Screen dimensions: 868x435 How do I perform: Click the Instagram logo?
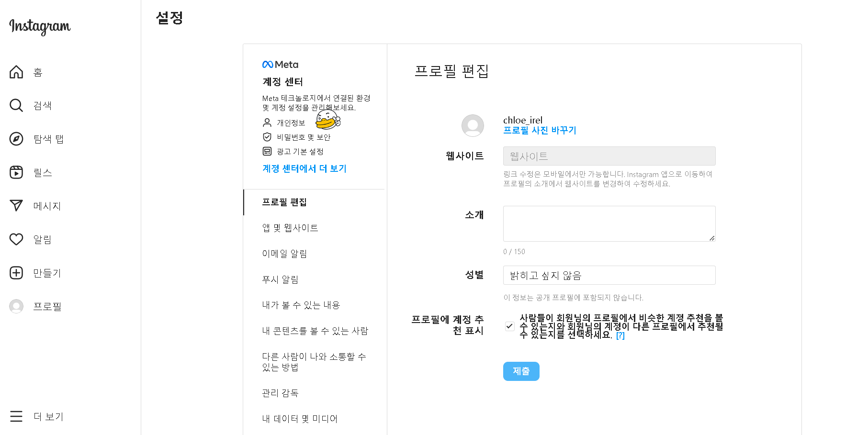click(x=40, y=27)
